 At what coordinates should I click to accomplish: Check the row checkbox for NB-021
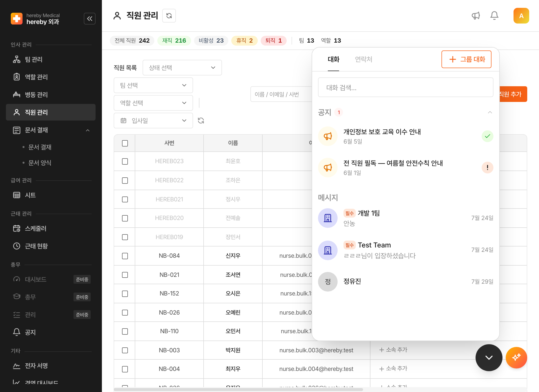click(125, 275)
